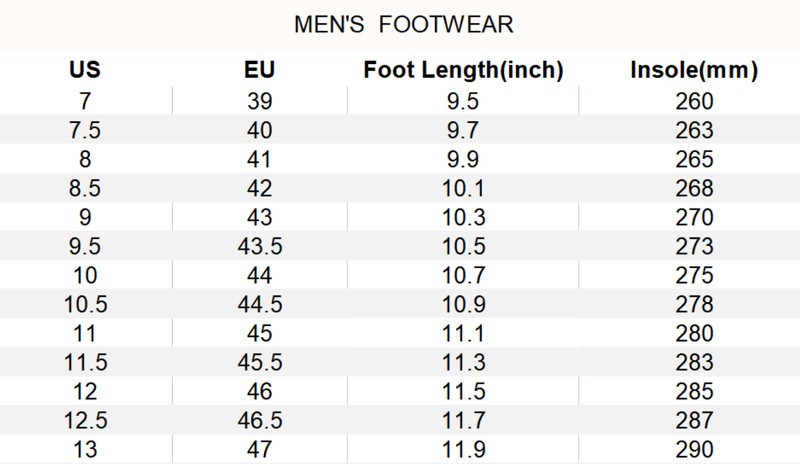Click the Insole(mm) column header
The height and width of the screenshot is (464, 800).
[x=694, y=72]
